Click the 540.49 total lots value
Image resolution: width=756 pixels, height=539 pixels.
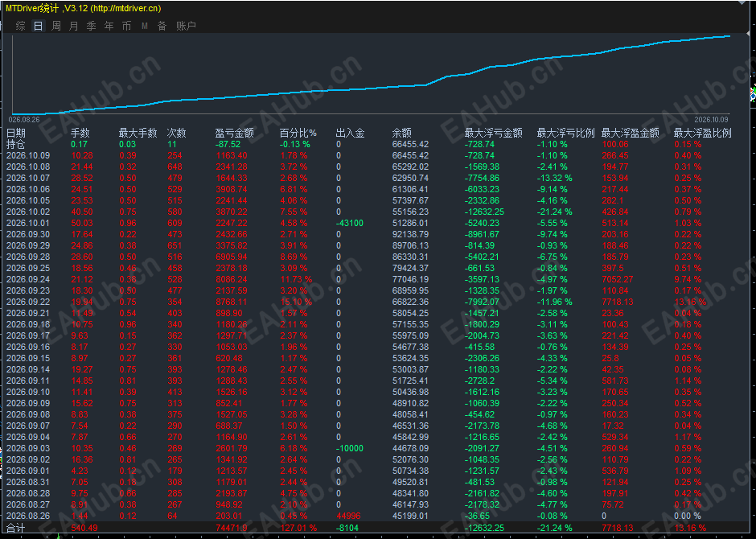point(84,528)
